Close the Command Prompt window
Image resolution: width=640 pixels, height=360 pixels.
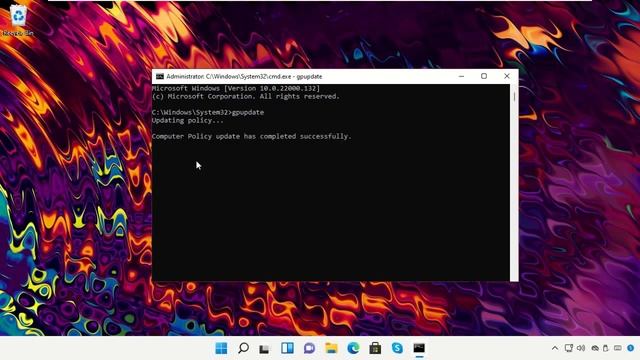[507, 76]
